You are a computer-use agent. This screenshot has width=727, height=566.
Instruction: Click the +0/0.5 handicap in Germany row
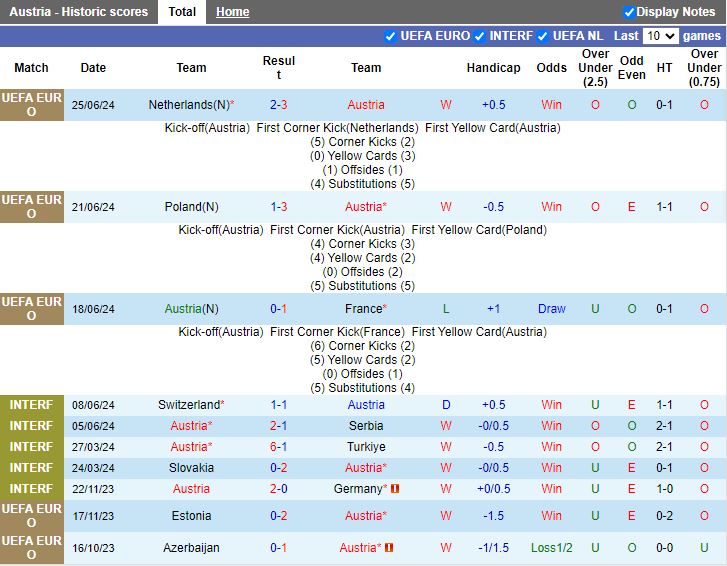(x=493, y=489)
